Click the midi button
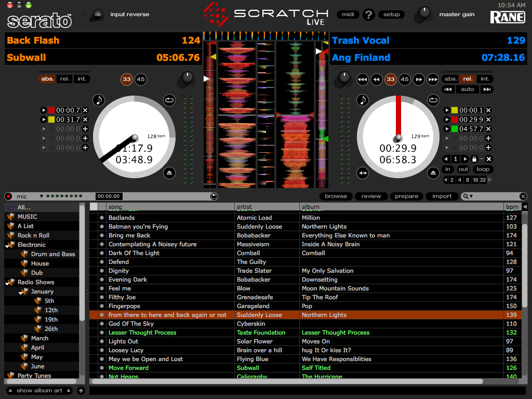The width and height of the screenshot is (532, 399). click(348, 15)
